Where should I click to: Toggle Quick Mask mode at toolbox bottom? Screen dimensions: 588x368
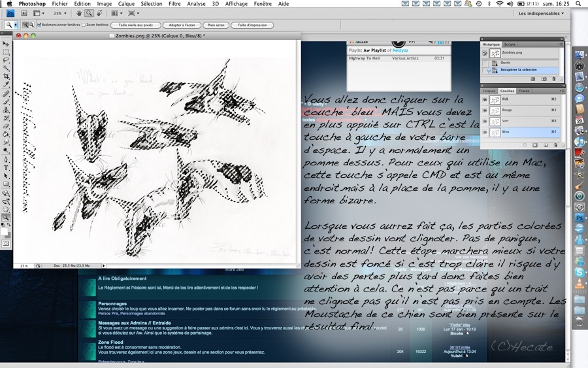6,243
